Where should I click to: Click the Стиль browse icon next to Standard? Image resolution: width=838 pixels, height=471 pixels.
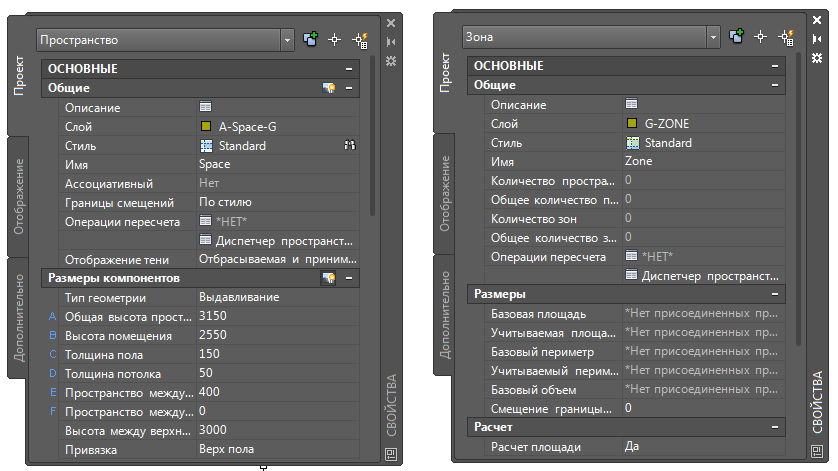[x=350, y=145]
